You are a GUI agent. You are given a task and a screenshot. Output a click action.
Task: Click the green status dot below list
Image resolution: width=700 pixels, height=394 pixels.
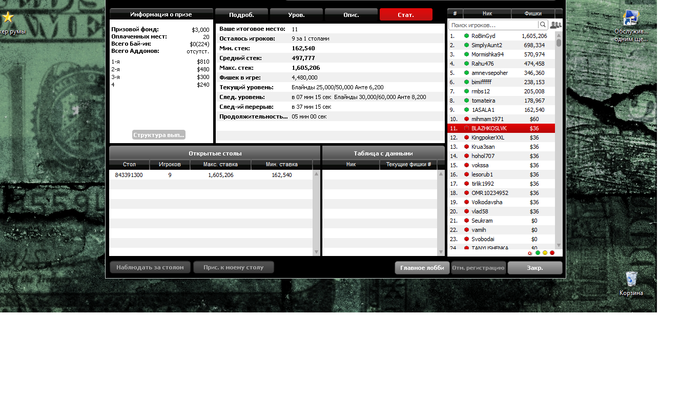coord(538,253)
